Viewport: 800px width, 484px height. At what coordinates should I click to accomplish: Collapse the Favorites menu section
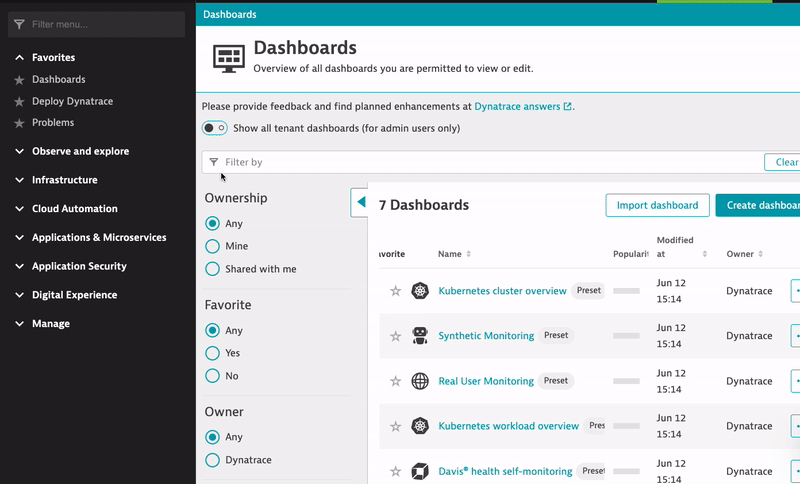coord(19,58)
